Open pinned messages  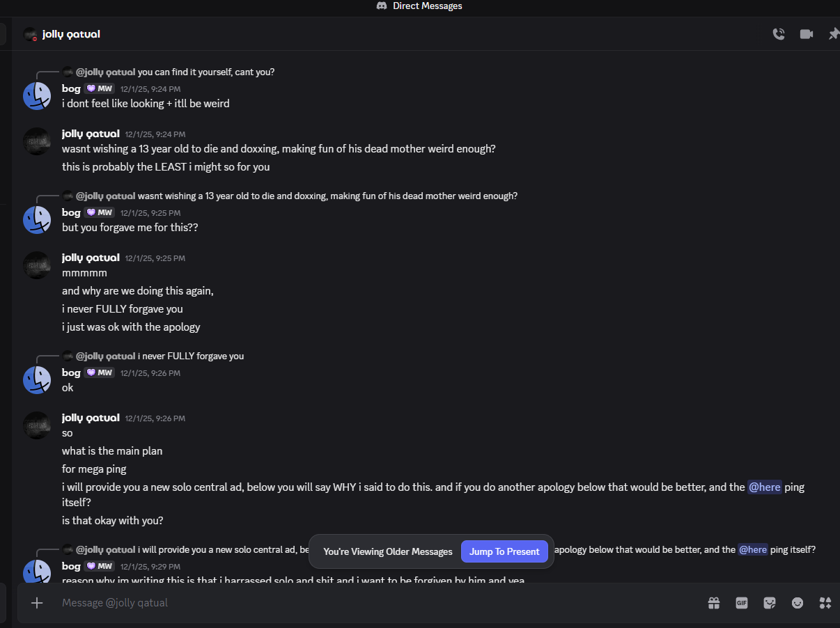(x=833, y=34)
